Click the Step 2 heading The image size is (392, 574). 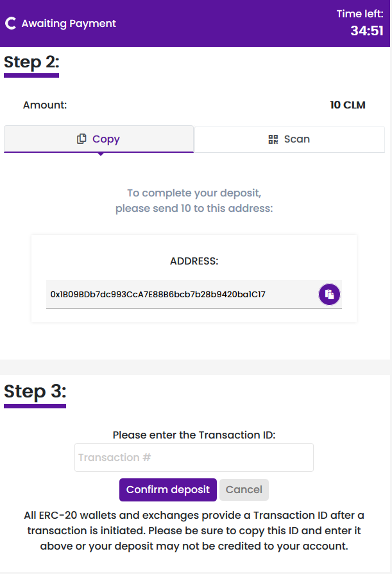(x=31, y=62)
